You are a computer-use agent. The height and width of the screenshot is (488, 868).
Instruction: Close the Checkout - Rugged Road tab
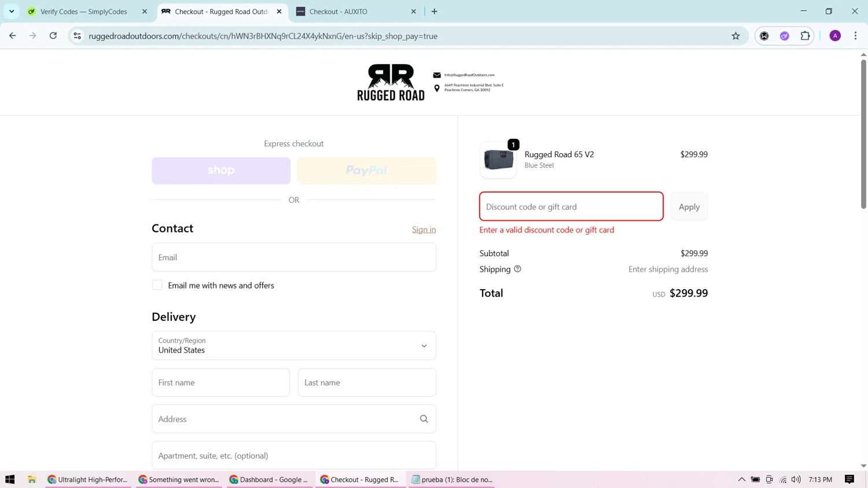pos(279,12)
